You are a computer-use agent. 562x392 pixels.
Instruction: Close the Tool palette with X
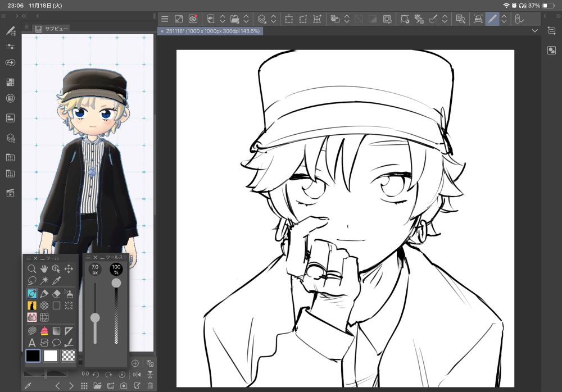point(35,258)
